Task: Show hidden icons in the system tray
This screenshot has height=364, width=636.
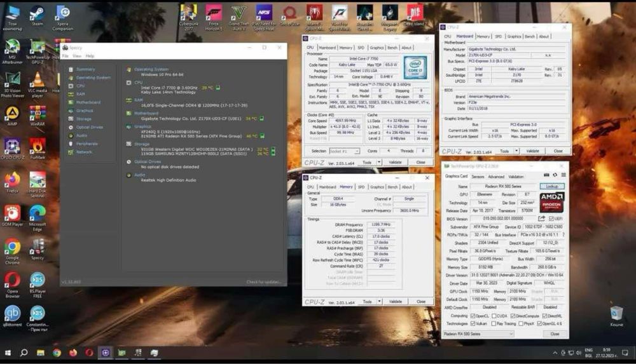Action: tap(555, 353)
